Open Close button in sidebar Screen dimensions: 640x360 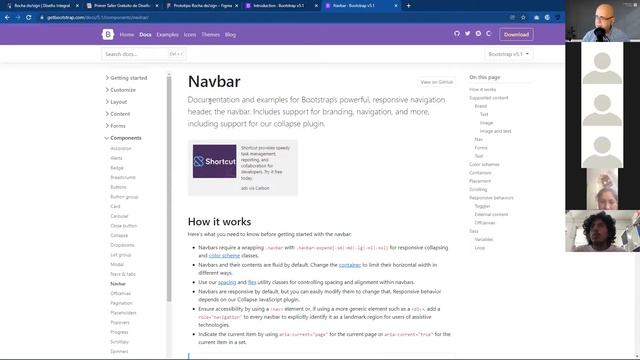pos(124,226)
